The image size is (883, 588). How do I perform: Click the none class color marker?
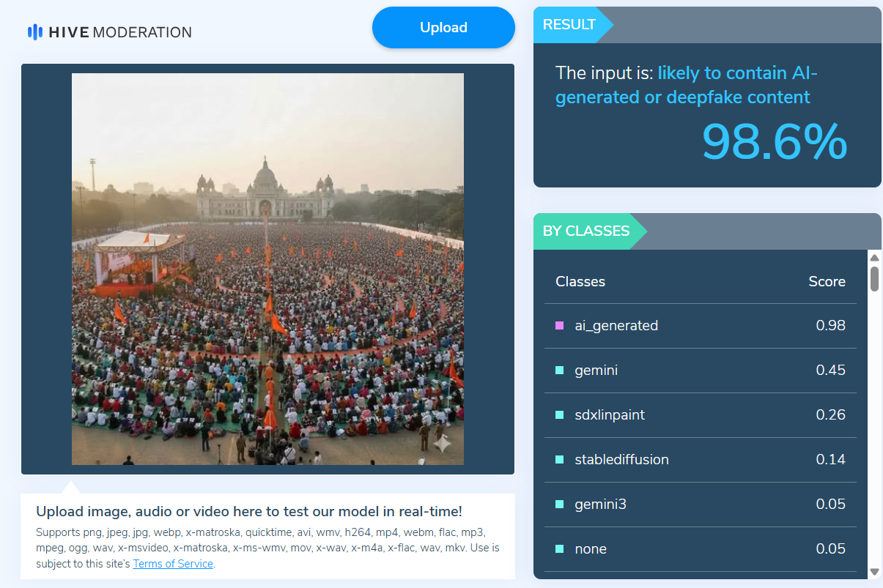(560, 549)
